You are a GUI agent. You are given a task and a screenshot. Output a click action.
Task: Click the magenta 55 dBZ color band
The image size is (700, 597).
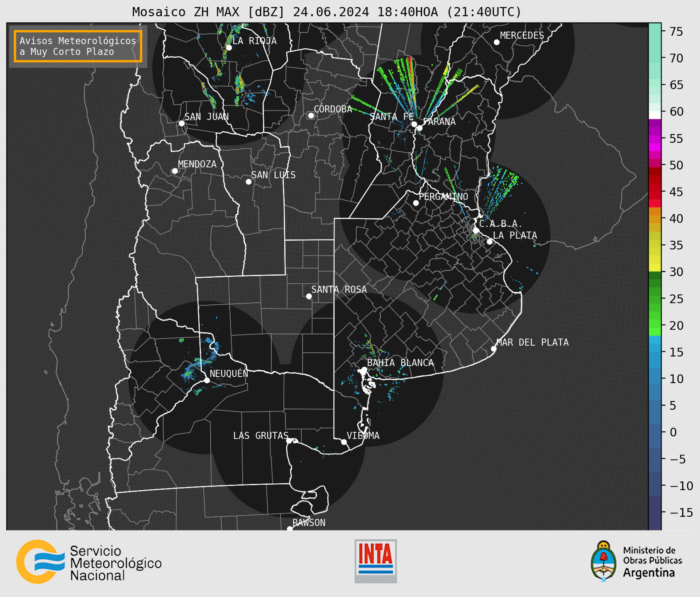[x=655, y=139]
